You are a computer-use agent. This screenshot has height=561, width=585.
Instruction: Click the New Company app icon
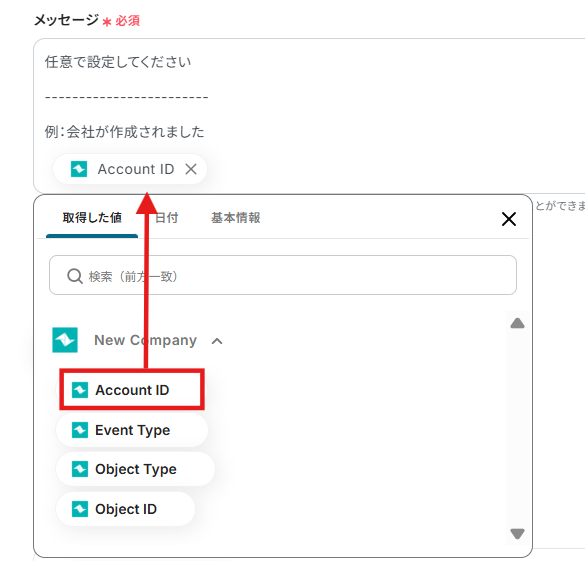click(x=65, y=340)
